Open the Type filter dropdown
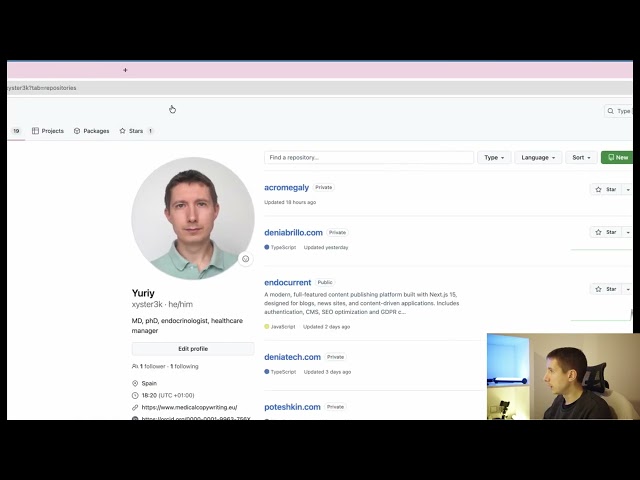Image resolution: width=640 pixels, height=480 pixels. [494, 158]
